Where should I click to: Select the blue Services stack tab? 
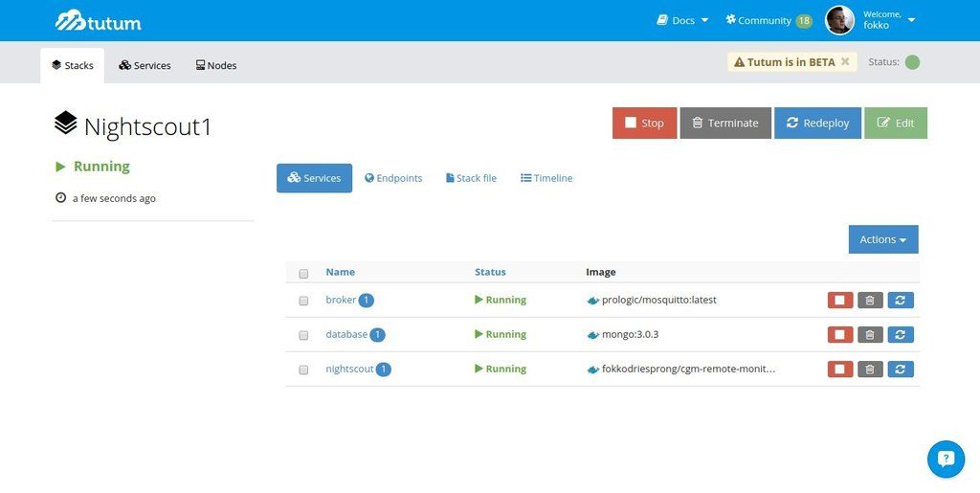(x=314, y=178)
